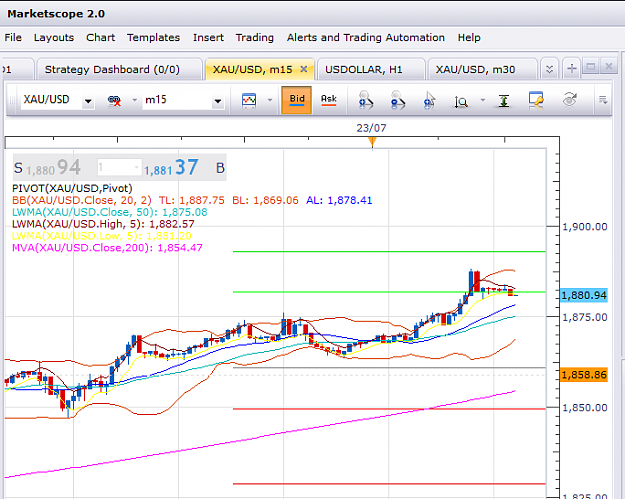This screenshot has height=499, width=625.
Task: Open the Chart menu
Action: 100,37
